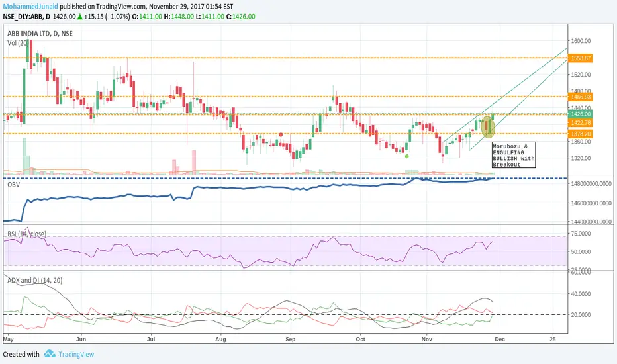Click the Nov label on time axis

pos(426,339)
